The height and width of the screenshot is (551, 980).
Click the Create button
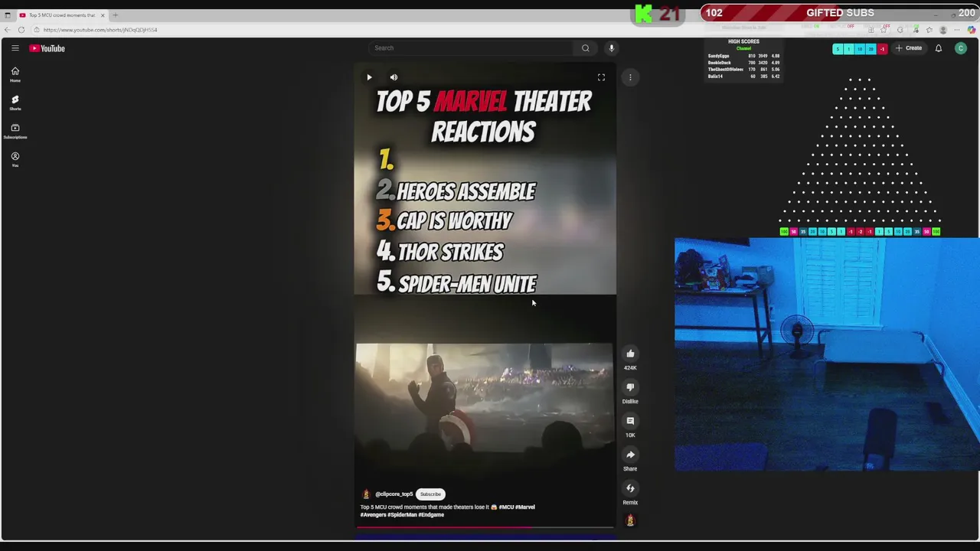click(x=909, y=48)
